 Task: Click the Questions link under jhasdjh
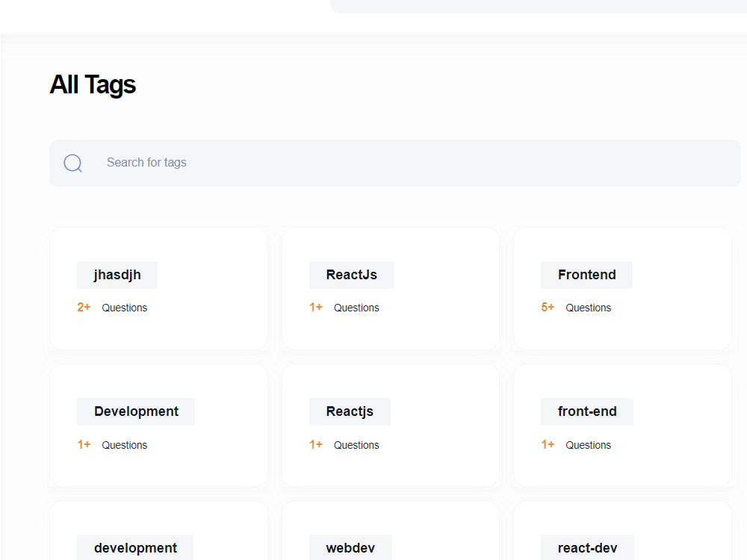pos(124,308)
